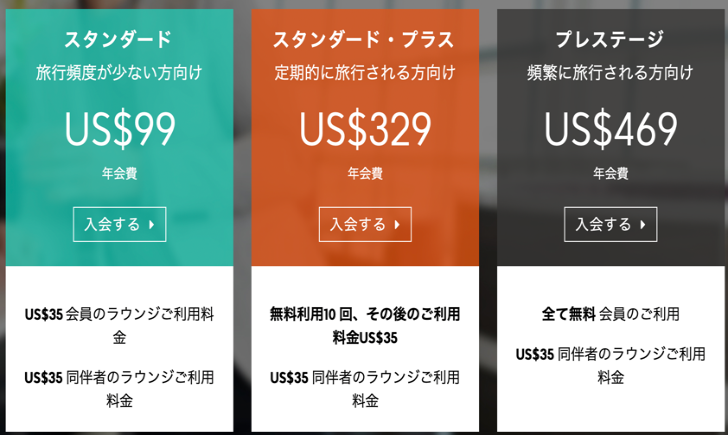Screen dimensions: 728x435
Task: Select the US$469 price text
Action: pos(611,130)
